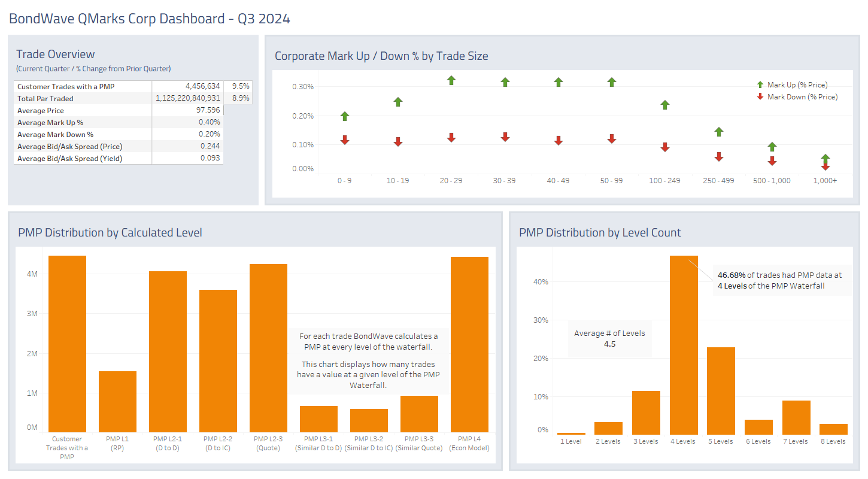Click the Mark Up arrow for 20 - 29
This screenshot has width=868, height=479.
451,80
